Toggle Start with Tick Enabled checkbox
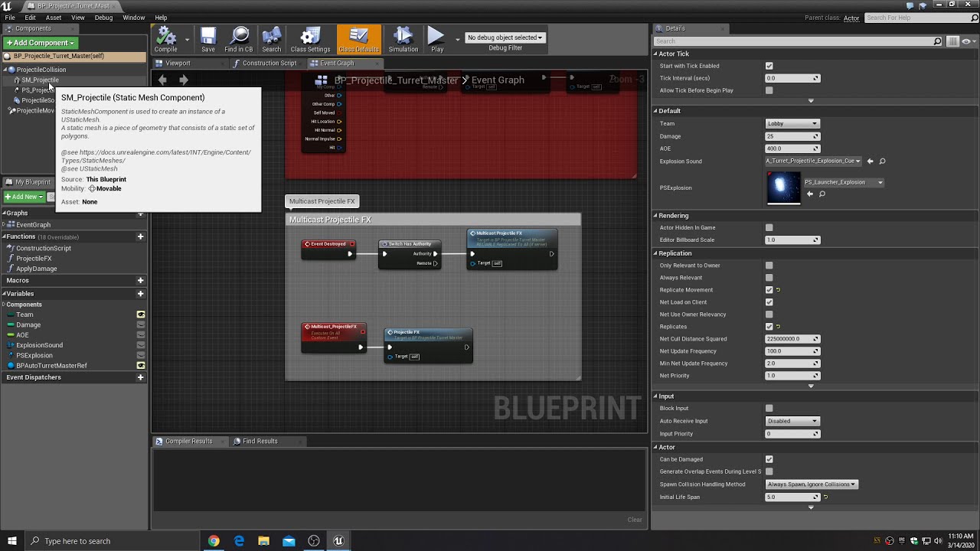The width and height of the screenshot is (980, 551). point(769,66)
